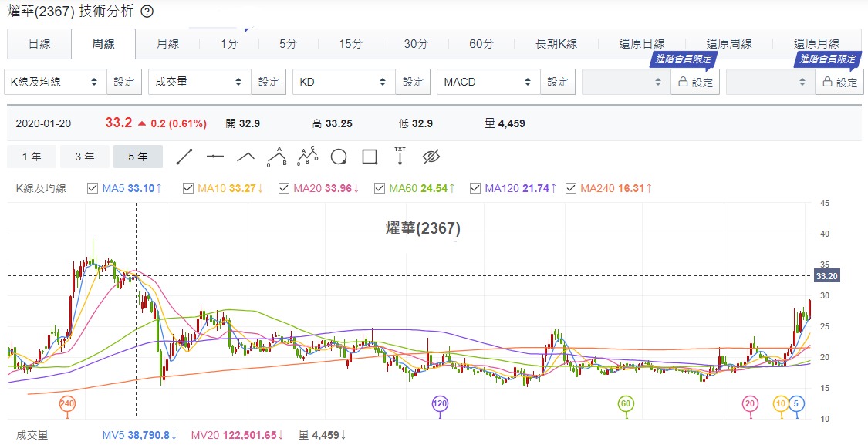Expand the 成交量 indicator dropdown
868x445 pixels.
pos(200,82)
